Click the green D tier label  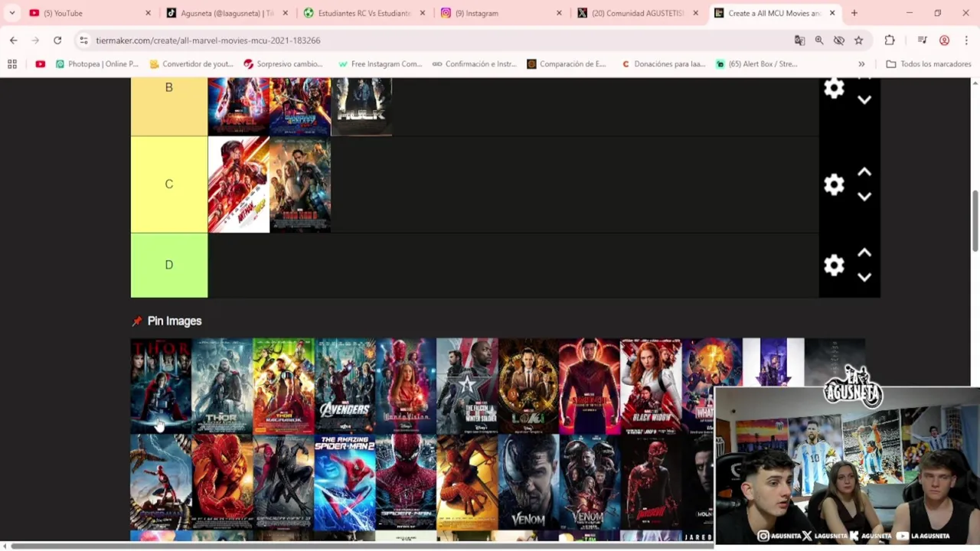coord(169,265)
